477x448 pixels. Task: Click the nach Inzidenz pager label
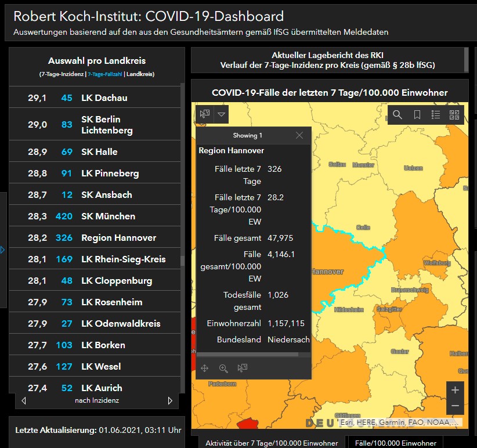97,400
